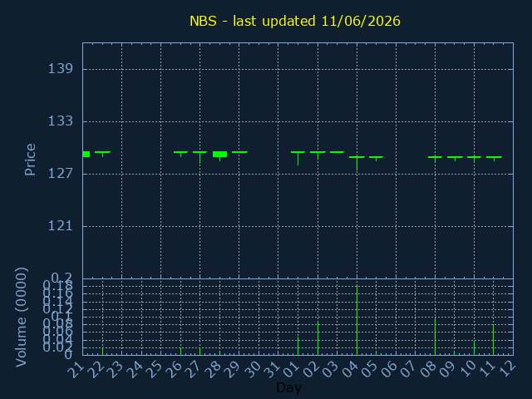The image size is (532, 399).
Task: Click the price candlestick for day 11
Action: 494,159
